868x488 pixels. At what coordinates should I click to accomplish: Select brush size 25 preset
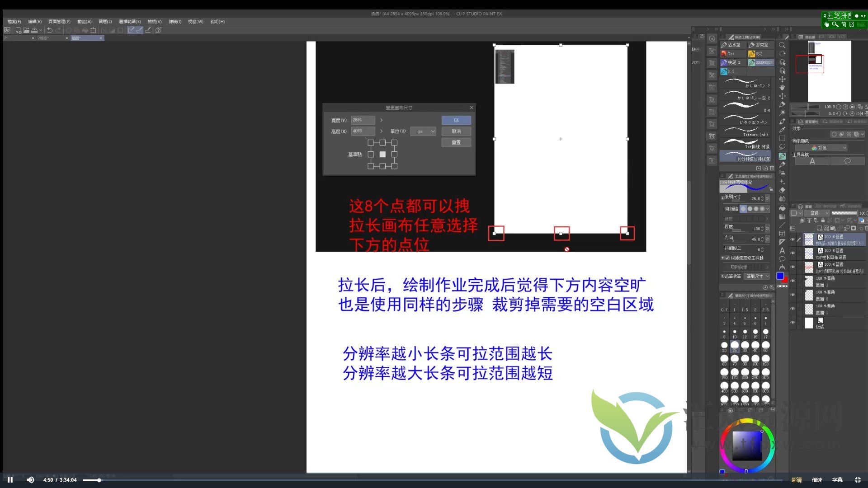click(x=735, y=346)
